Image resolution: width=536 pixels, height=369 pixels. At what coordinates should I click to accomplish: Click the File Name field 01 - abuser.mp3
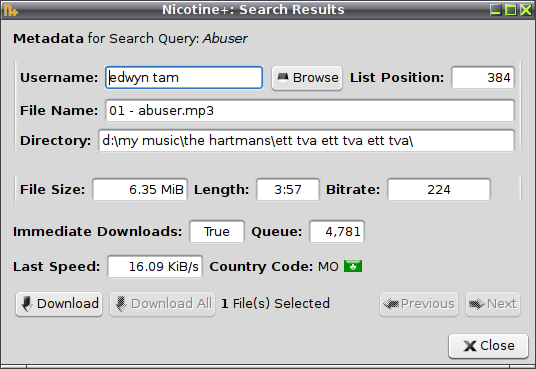pyautogui.click(x=310, y=110)
